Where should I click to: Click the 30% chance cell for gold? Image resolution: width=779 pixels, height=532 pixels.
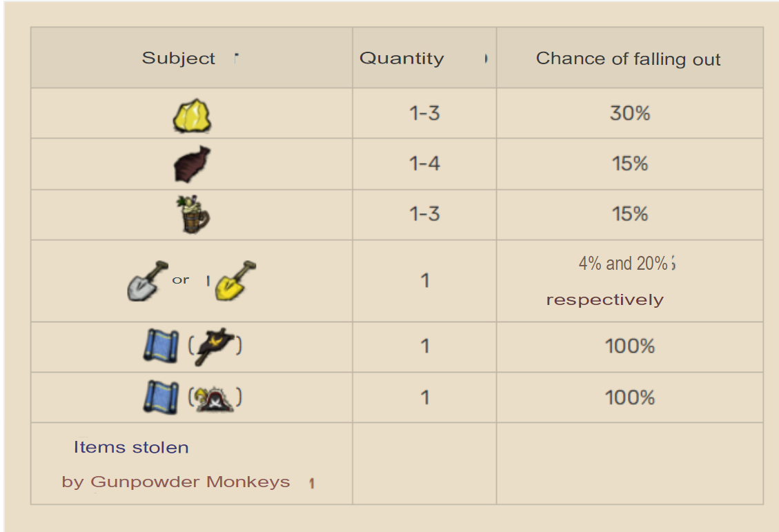click(629, 113)
